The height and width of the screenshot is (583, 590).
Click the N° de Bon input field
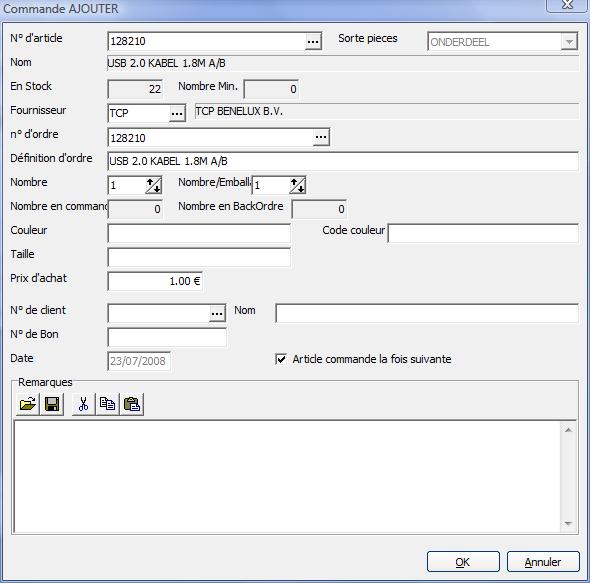pyautogui.click(x=167, y=337)
